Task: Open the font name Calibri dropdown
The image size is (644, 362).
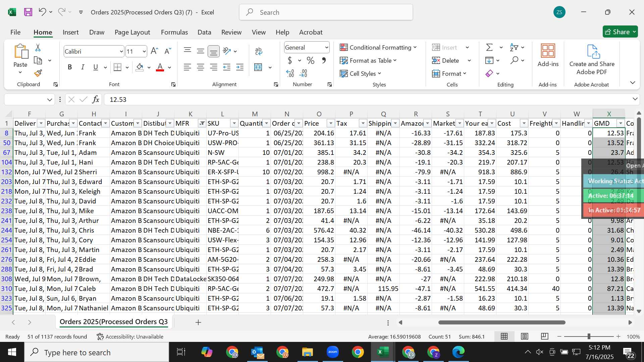Action: pos(121,51)
